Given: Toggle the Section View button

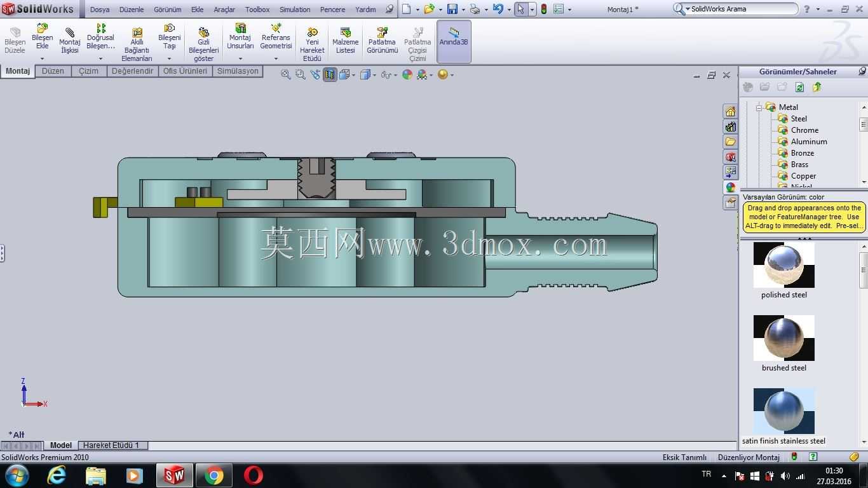Looking at the screenshot, I should [x=330, y=75].
